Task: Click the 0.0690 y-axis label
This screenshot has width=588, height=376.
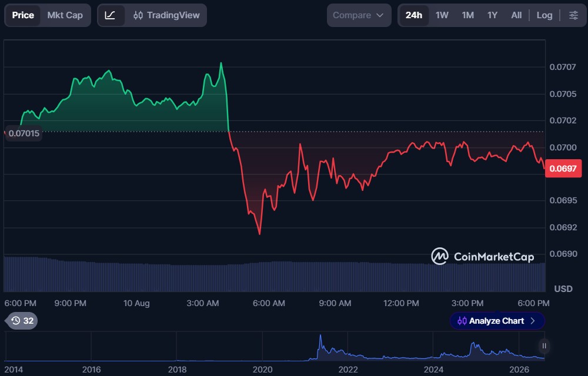Action: pos(563,254)
